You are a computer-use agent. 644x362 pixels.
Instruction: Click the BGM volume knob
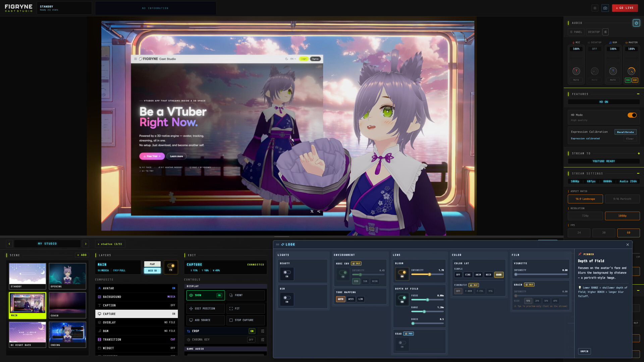tap(613, 71)
